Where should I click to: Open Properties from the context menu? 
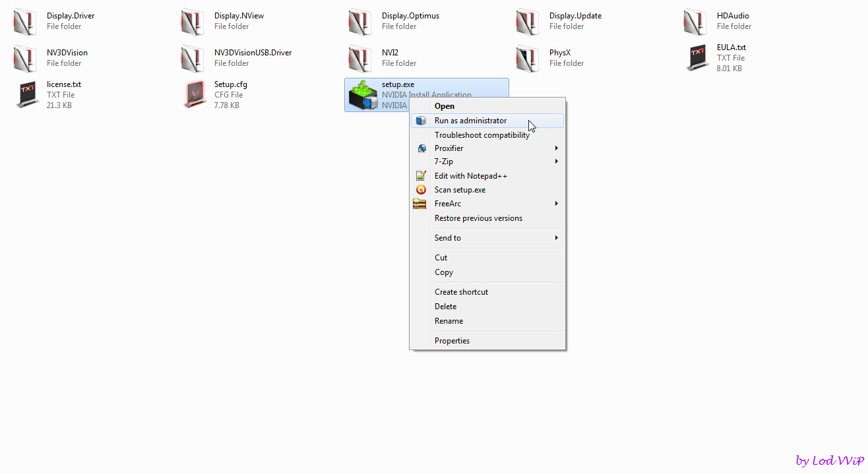pos(487,341)
